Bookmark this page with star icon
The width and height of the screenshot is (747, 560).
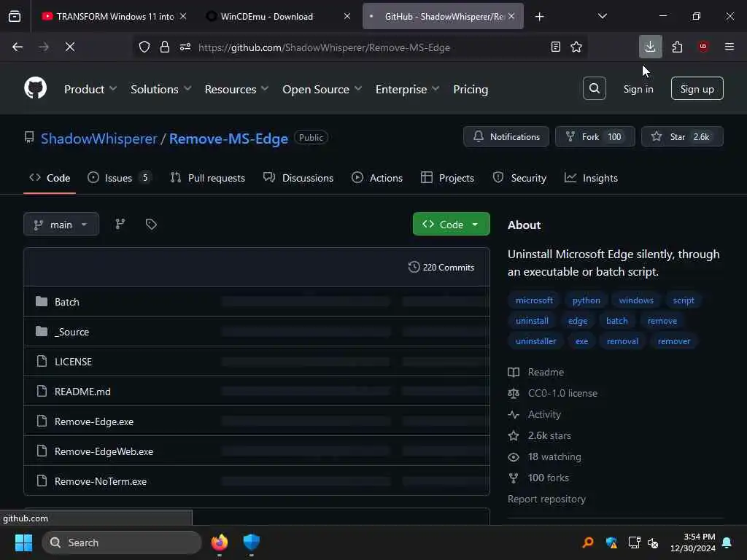(576, 47)
